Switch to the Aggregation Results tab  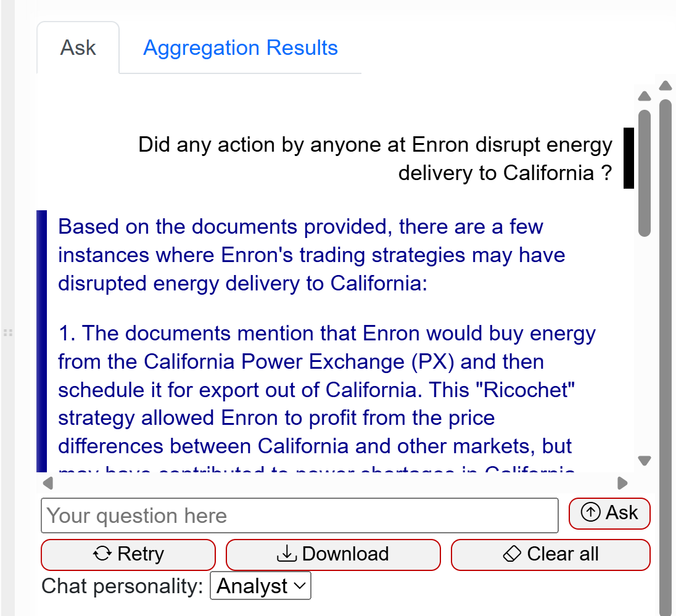click(x=241, y=48)
